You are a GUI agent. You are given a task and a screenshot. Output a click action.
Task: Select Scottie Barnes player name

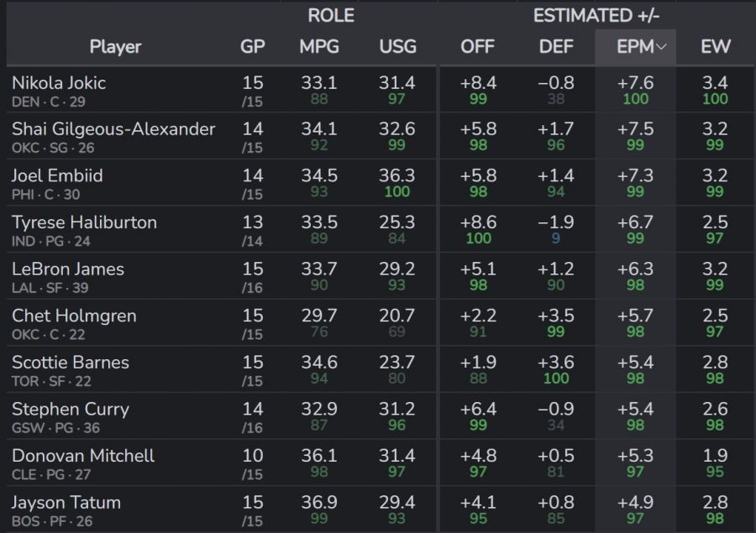tap(71, 363)
